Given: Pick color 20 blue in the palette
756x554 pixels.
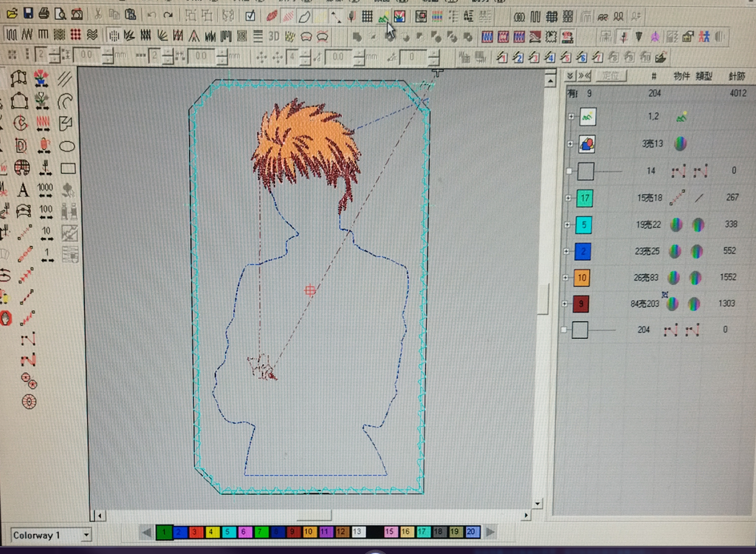Looking at the screenshot, I should (x=472, y=532).
